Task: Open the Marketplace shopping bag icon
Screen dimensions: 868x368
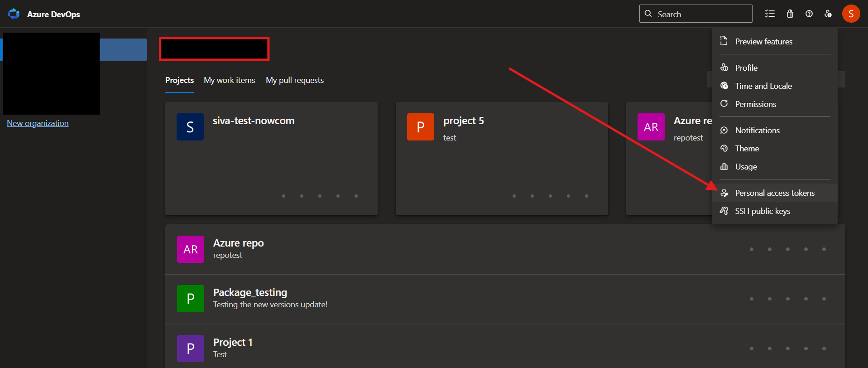Action: [790, 14]
